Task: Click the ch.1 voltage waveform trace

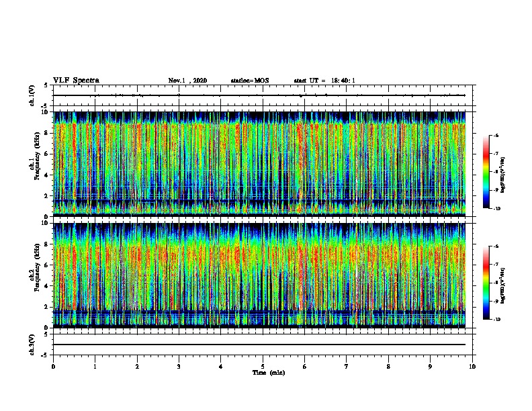Action: tap(259, 95)
